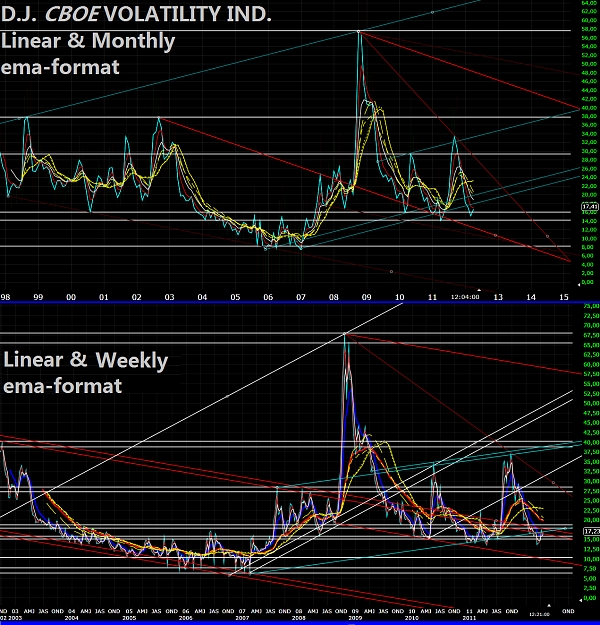The image size is (600, 625).
Task: Click the 26,00 level on monthly price axis
Action: point(589,169)
